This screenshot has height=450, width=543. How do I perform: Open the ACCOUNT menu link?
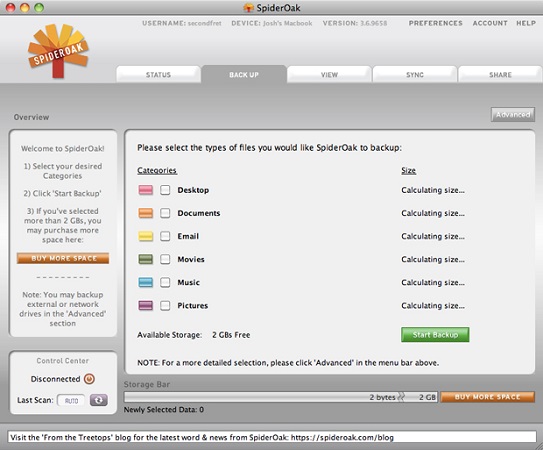[490, 23]
